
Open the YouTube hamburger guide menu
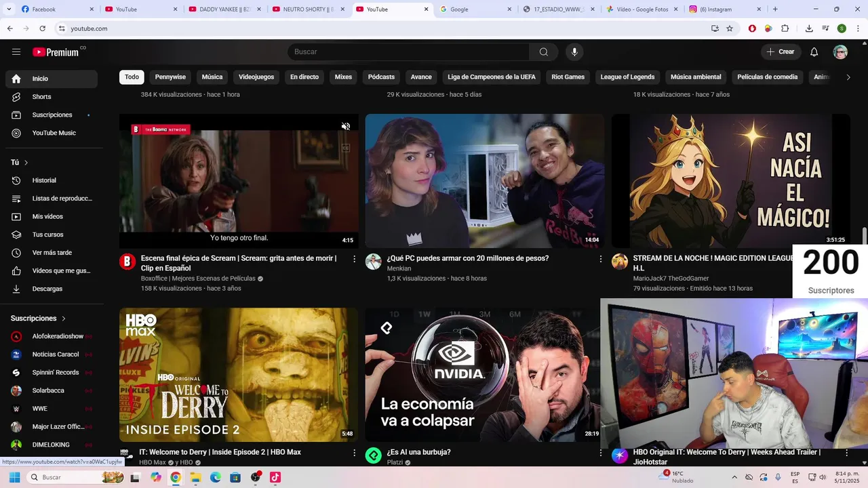(16, 52)
